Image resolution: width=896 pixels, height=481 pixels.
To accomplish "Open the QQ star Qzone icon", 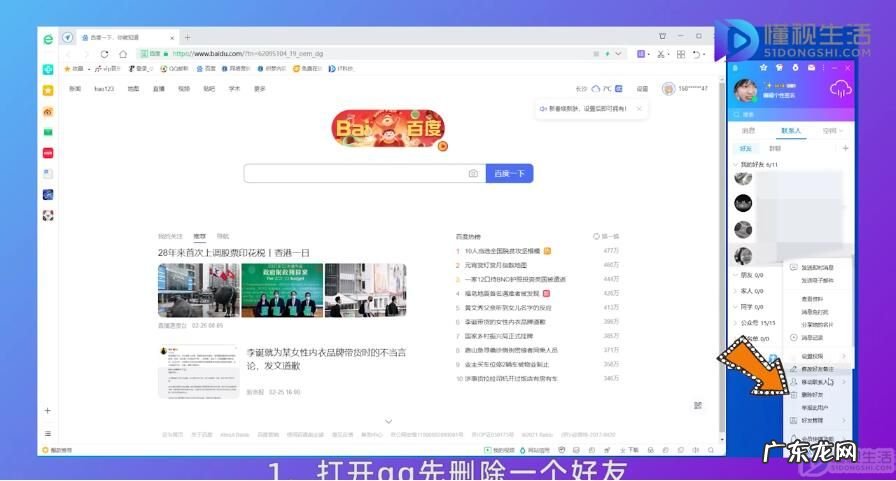I will 763,67.
